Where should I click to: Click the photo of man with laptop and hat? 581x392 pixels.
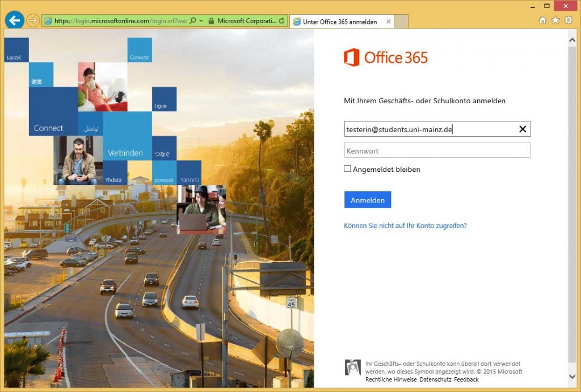(201, 209)
